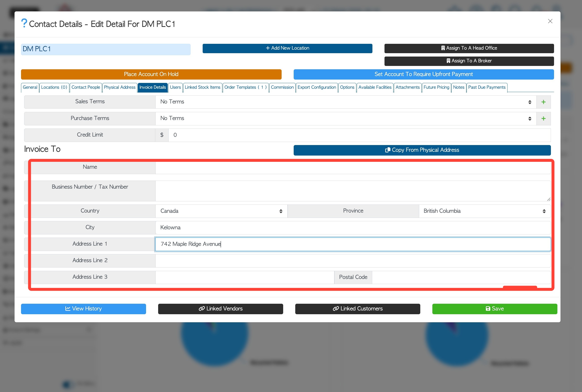Open the Sales Terms dropdown
Image resolution: width=582 pixels, height=392 pixels.
[x=345, y=102]
